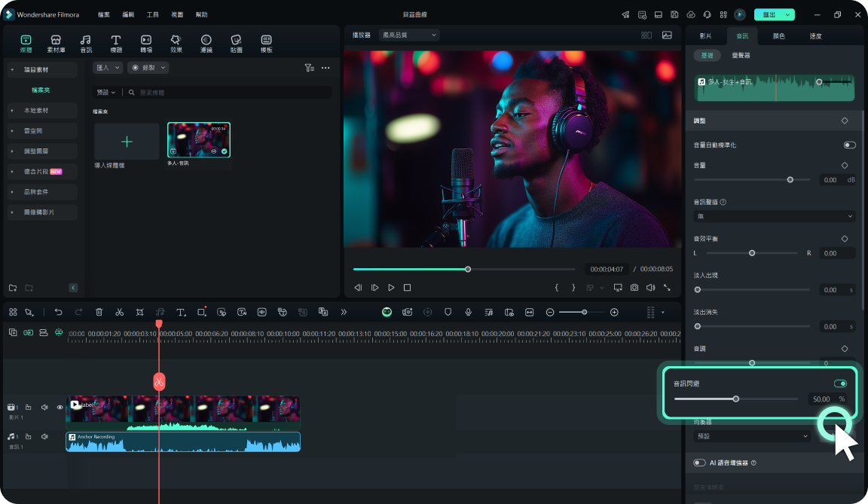This screenshot has height=504, width=868.
Task: Open the 預設 sort dropdown beside search
Action: 105,93
